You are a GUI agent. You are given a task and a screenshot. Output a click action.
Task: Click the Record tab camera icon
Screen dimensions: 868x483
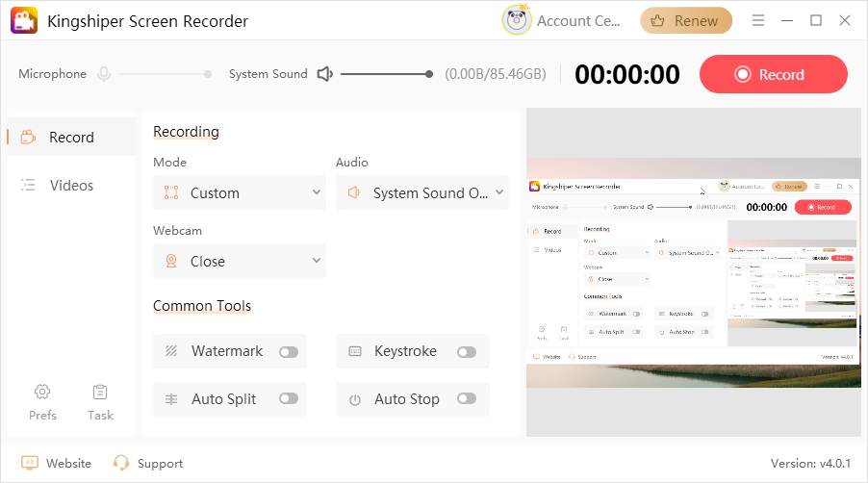pyautogui.click(x=28, y=137)
